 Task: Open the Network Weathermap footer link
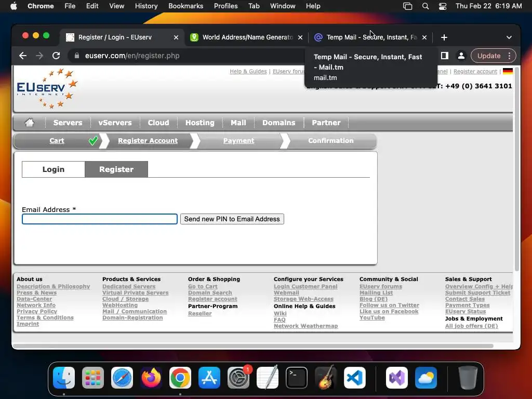305,326
